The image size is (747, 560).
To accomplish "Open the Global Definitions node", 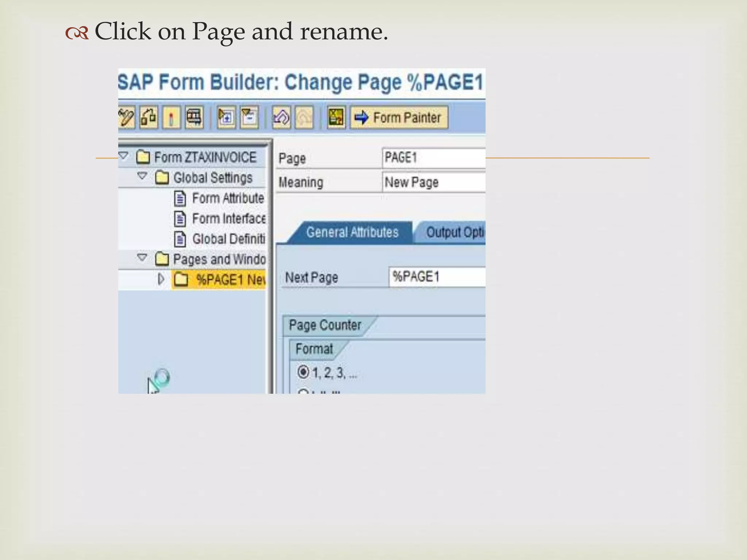I will pos(228,239).
